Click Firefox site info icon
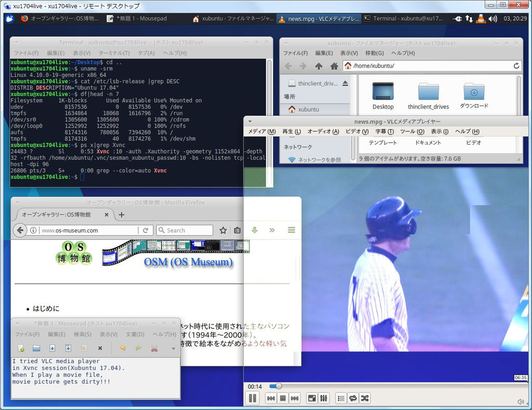Viewport: 532px width, 410px height. coord(33,230)
